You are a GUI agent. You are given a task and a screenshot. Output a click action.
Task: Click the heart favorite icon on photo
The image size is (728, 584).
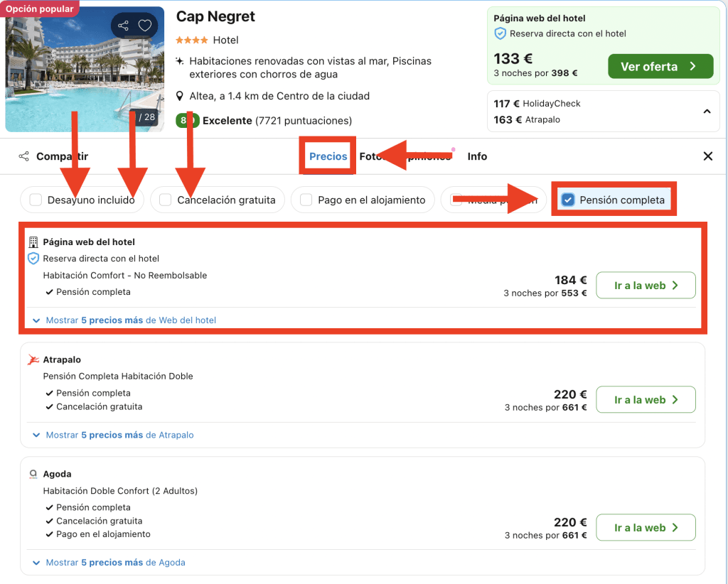[145, 26]
